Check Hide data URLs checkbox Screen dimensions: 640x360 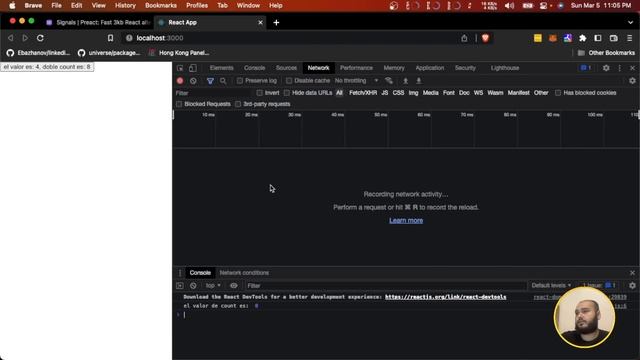pos(287,93)
